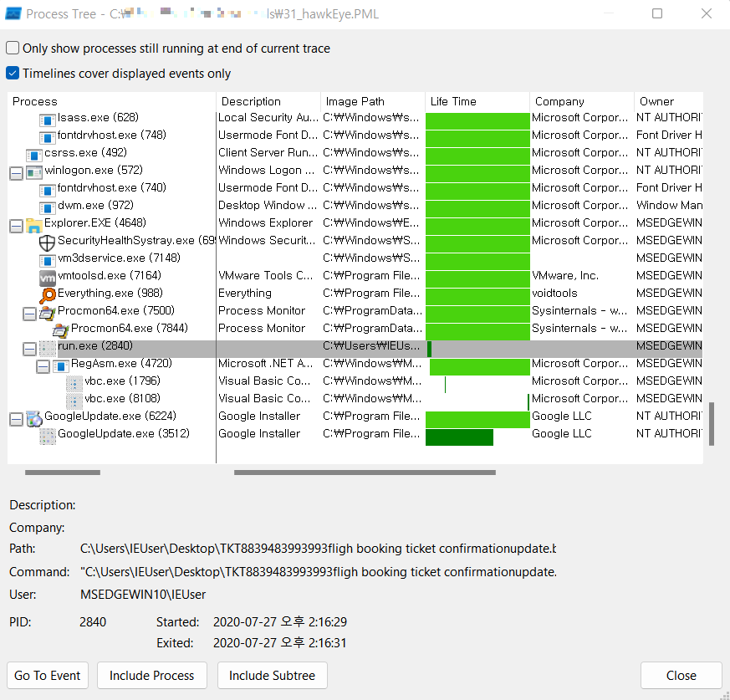This screenshot has height=700, width=730.
Task: Click the GoogleUpdate.exe (3512) icon
Action: tap(47, 437)
